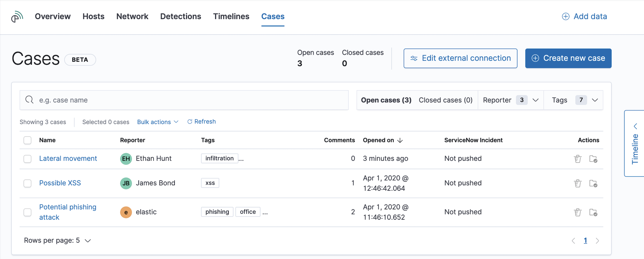The width and height of the screenshot is (644, 259).
Task: Go to next page arrow
Action: (597, 241)
